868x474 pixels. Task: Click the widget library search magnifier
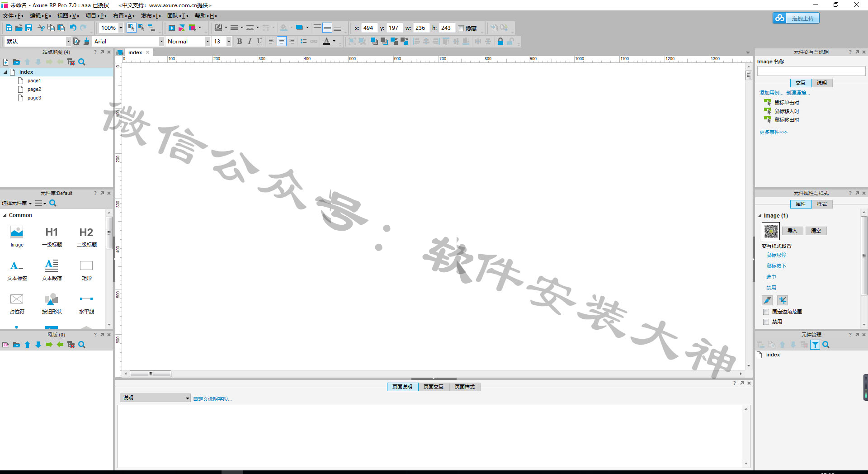pyautogui.click(x=53, y=203)
